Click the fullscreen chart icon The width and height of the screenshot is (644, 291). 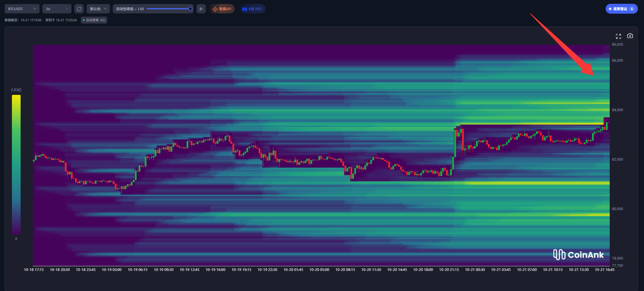[618, 36]
